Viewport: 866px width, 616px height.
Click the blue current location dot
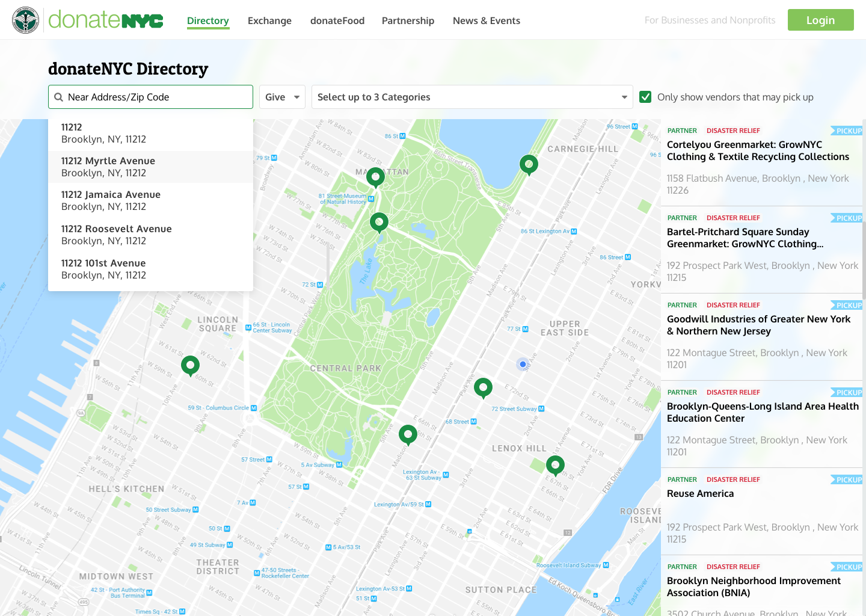click(x=523, y=364)
